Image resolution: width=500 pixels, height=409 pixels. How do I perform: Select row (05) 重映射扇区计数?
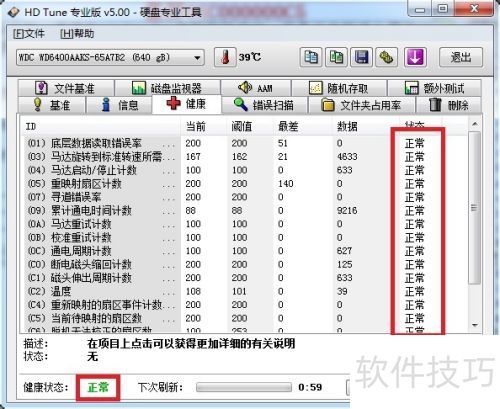point(243,184)
